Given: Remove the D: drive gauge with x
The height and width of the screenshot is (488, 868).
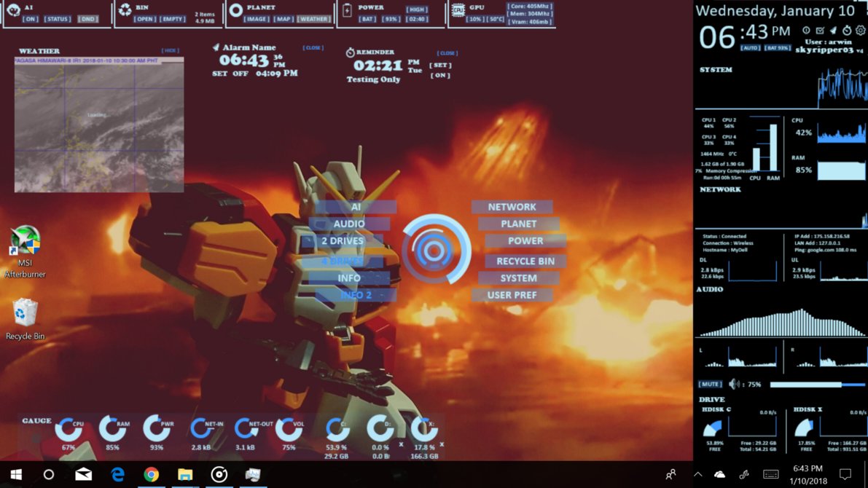Looking at the screenshot, I should (x=402, y=444).
